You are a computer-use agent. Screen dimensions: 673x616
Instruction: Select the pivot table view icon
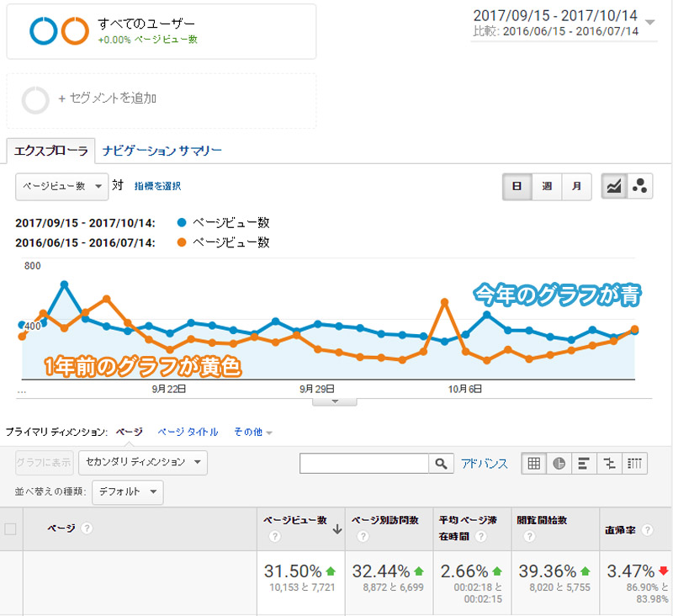pyautogui.click(x=636, y=463)
